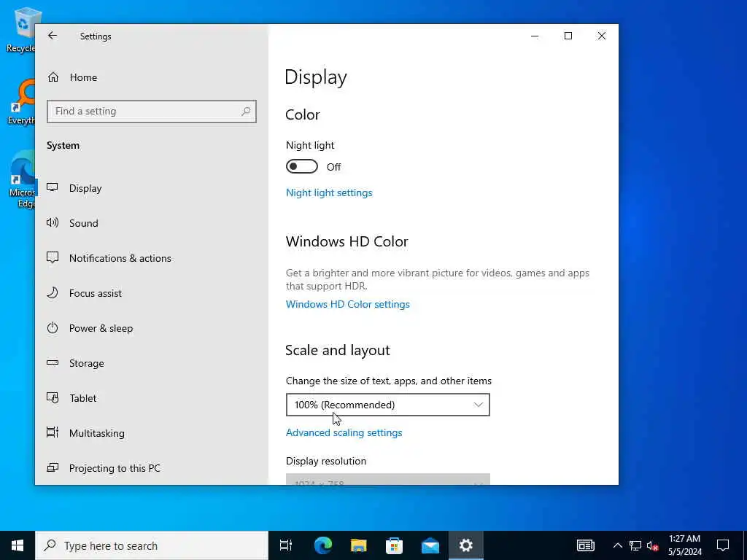This screenshot has width=747, height=560.
Task: Launch Microsoft Edge from the taskbar
Action: coord(322,545)
